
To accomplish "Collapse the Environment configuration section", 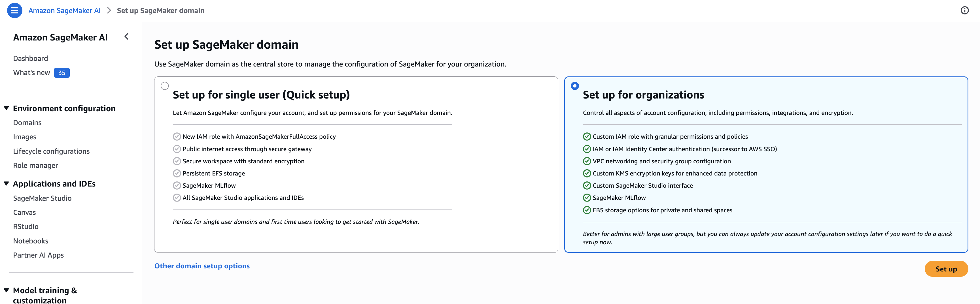I will point(7,108).
